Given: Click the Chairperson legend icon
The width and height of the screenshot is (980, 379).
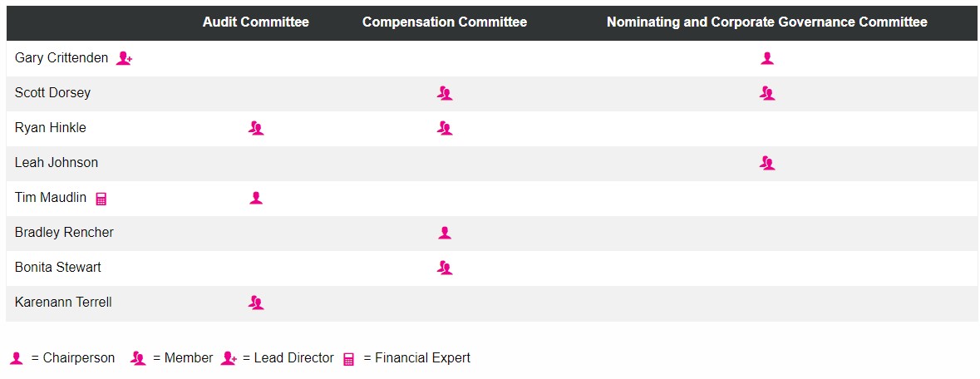Looking at the screenshot, I should [x=17, y=358].
